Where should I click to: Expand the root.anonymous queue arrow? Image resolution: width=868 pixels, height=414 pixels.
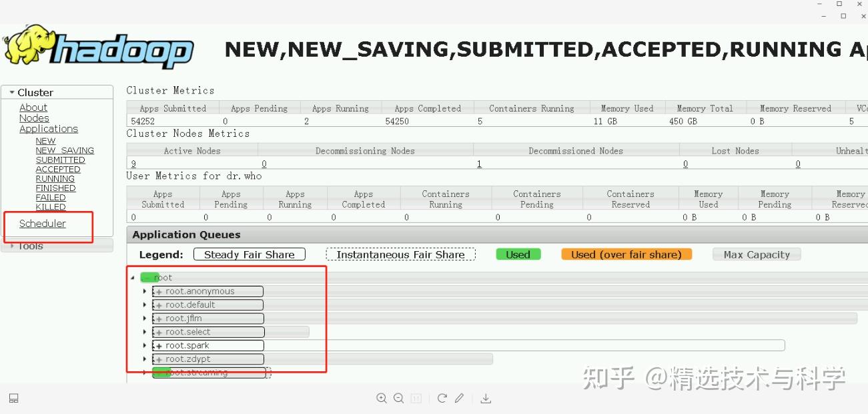click(x=145, y=291)
